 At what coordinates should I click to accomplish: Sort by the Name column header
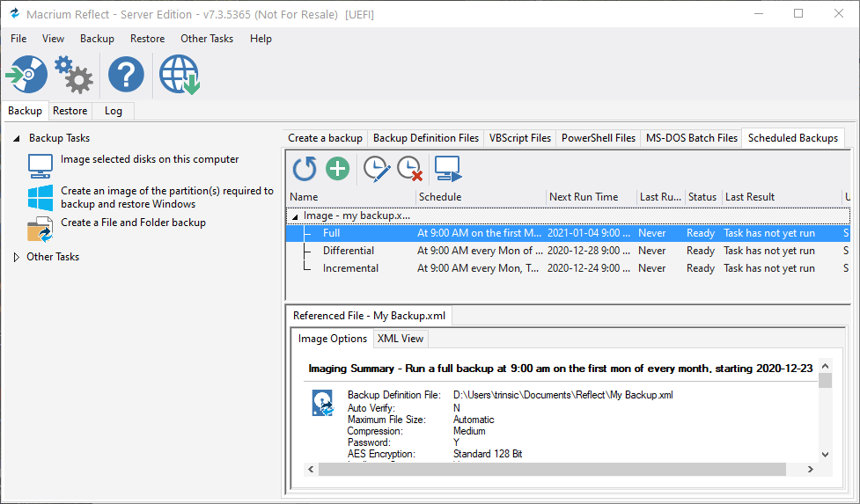click(x=351, y=197)
